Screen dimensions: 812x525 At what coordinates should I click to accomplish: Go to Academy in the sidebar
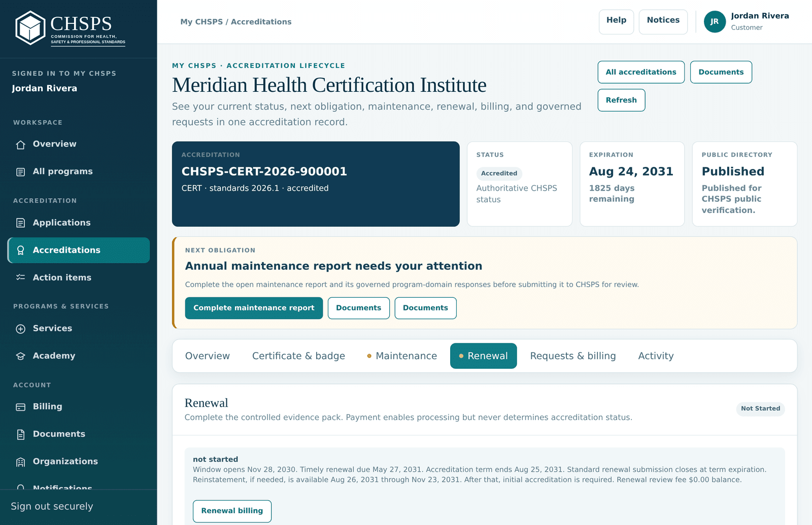(79, 356)
